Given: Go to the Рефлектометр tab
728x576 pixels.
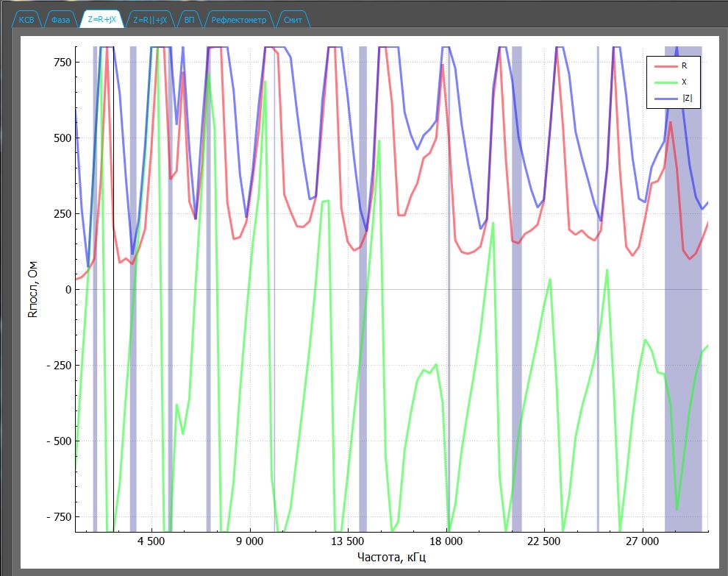Looking at the screenshot, I should coord(240,20).
